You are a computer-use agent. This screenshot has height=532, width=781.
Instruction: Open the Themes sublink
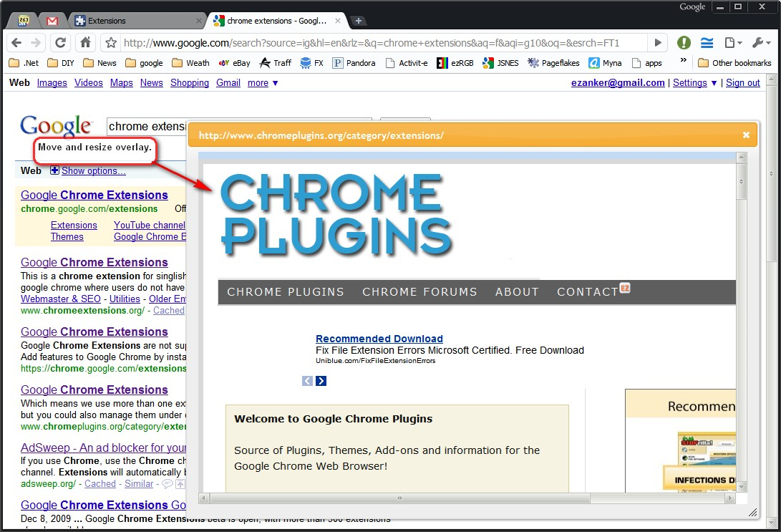tap(67, 236)
